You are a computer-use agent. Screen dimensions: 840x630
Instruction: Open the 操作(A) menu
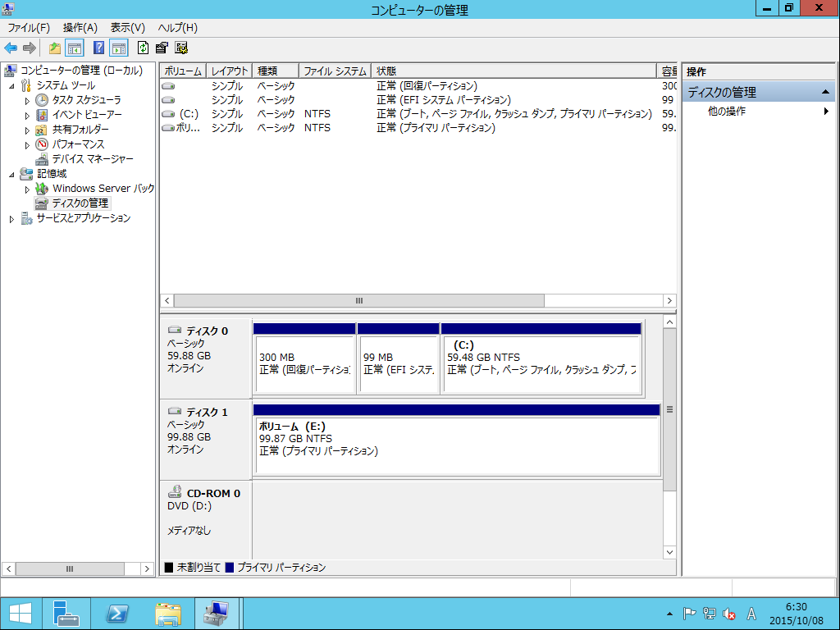click(x=80, y=28)
